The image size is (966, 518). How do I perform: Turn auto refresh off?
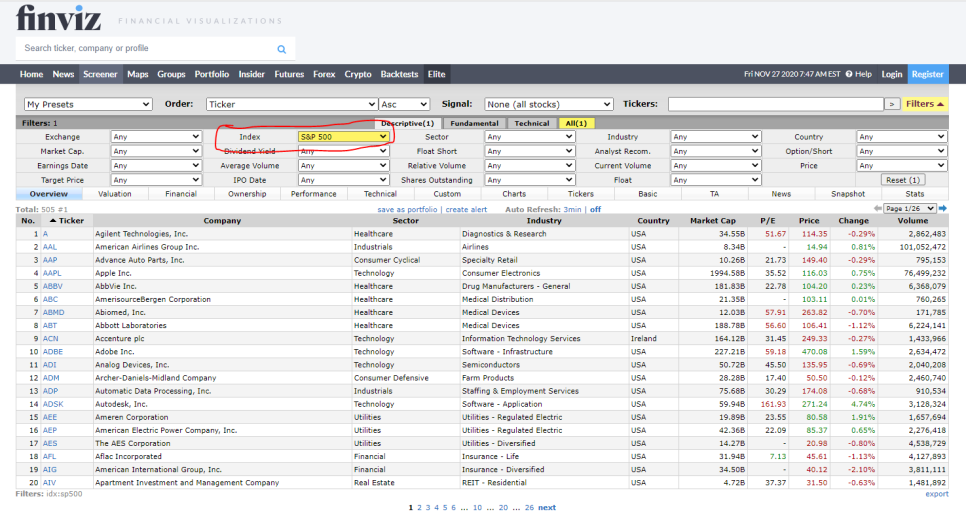click(595, 209)
